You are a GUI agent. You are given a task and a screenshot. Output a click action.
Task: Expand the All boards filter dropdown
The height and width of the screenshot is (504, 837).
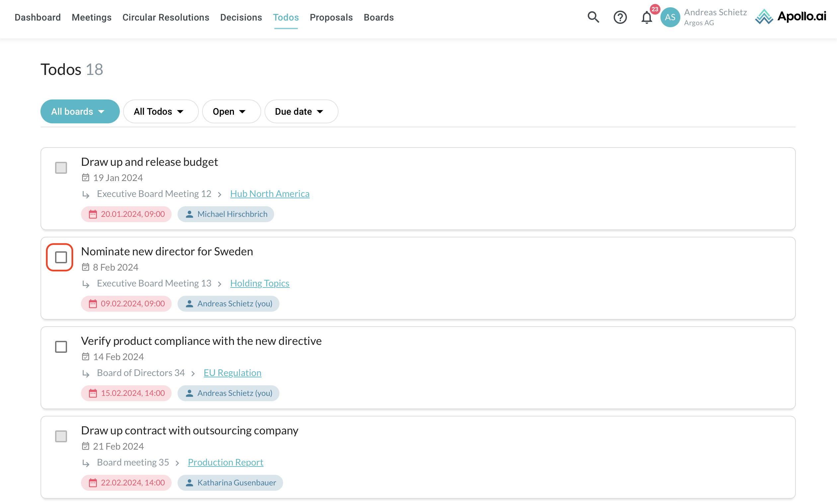[80, 111]
